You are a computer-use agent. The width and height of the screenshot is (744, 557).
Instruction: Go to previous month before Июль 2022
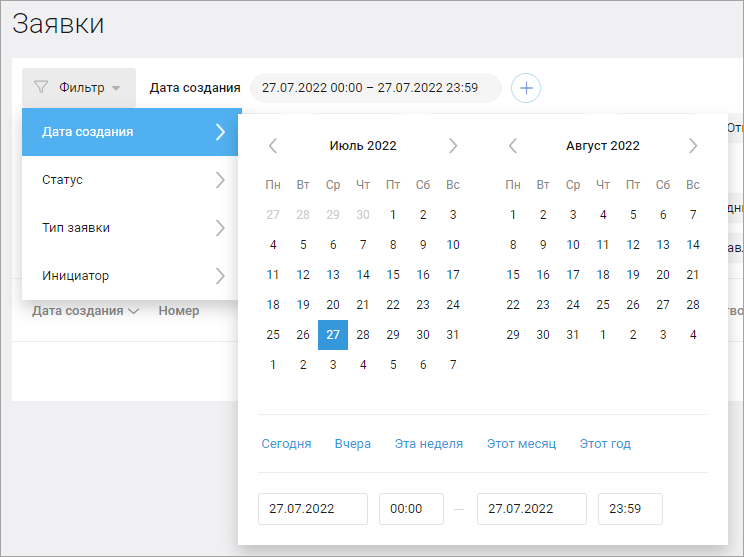273,146
